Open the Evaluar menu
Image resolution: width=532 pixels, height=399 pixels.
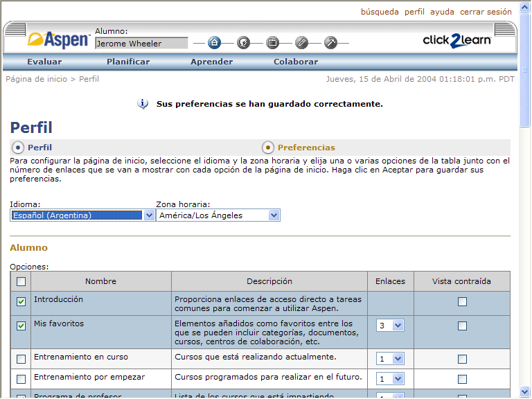click(x=44, y=62)
